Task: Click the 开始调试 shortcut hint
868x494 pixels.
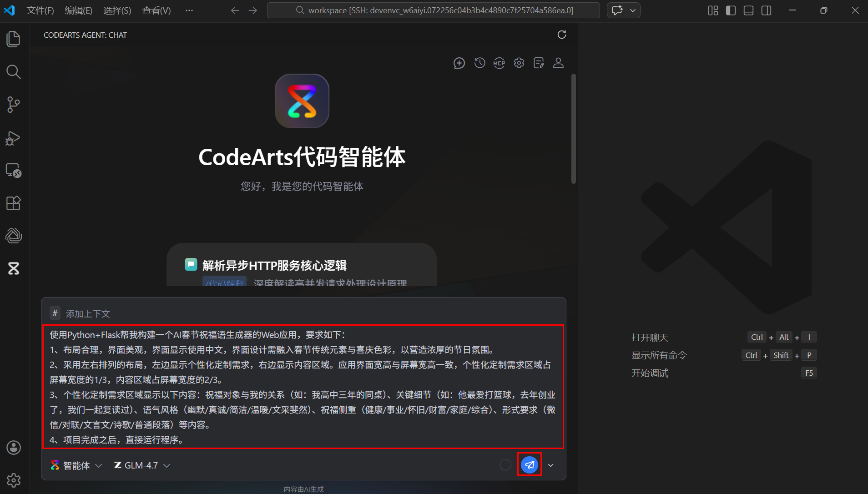Action: 650,373
